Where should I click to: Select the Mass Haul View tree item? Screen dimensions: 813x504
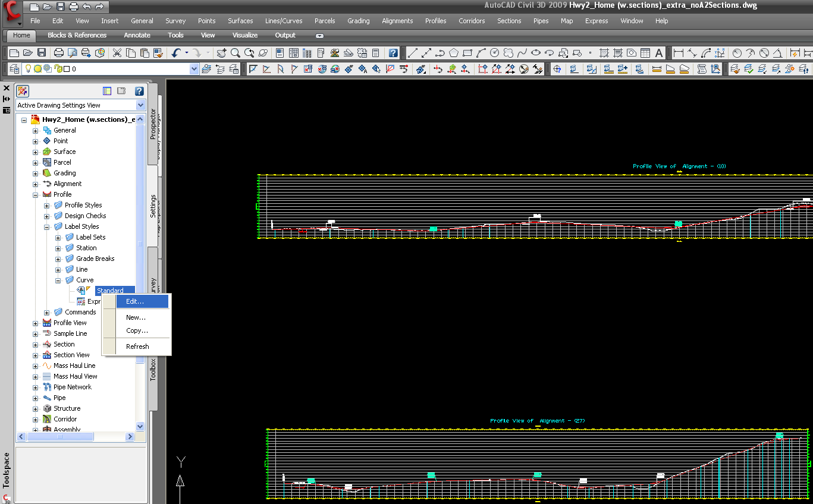pyautogui.click(x=75, y=376)
